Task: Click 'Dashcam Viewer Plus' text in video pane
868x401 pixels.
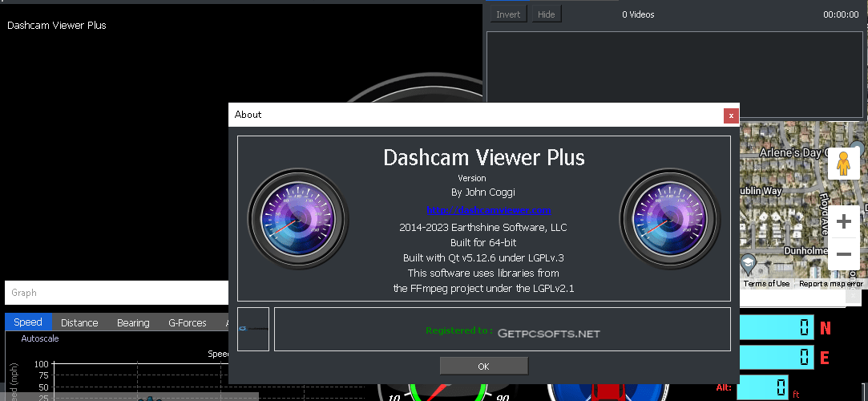Action: pos(56,25)
